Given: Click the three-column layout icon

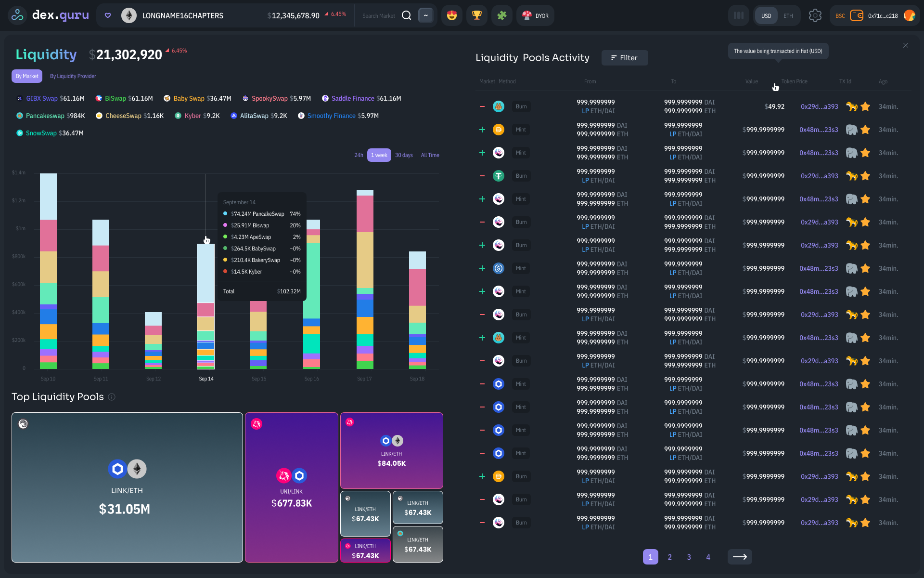Looking at the screenshot, I should [739, 15].
